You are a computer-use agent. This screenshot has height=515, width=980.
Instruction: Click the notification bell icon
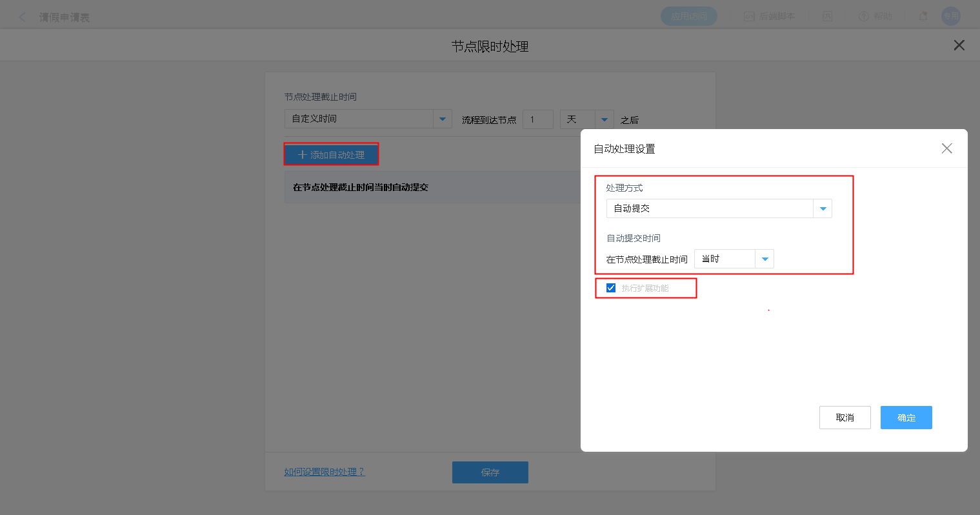pyautogui.click(x=923, y=16)
